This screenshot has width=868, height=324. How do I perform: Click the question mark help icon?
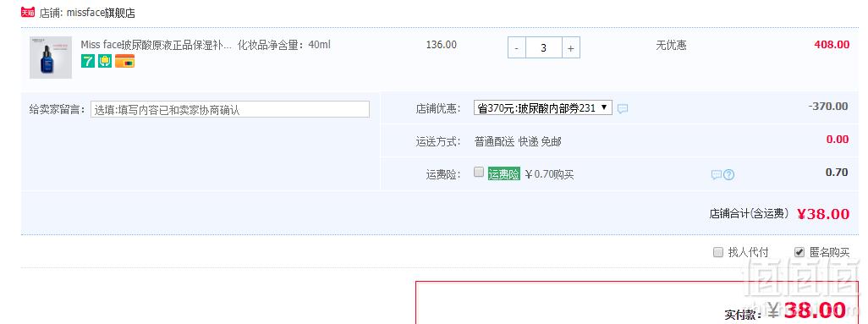click(729, 175)
